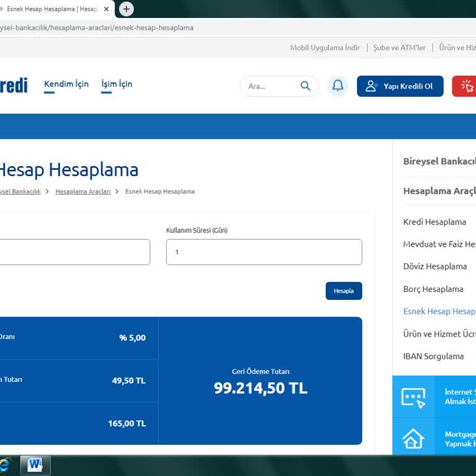Open Ürün ve Hizmet Ücretleri sidebar link

point(439,334)
